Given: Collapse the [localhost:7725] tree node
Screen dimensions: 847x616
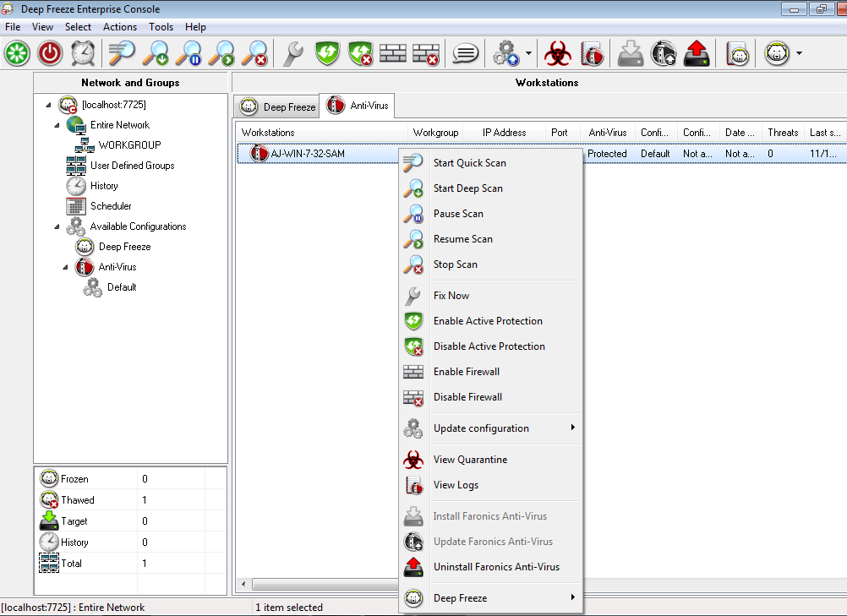Looking at the screenshot, I should click(49, 105).
